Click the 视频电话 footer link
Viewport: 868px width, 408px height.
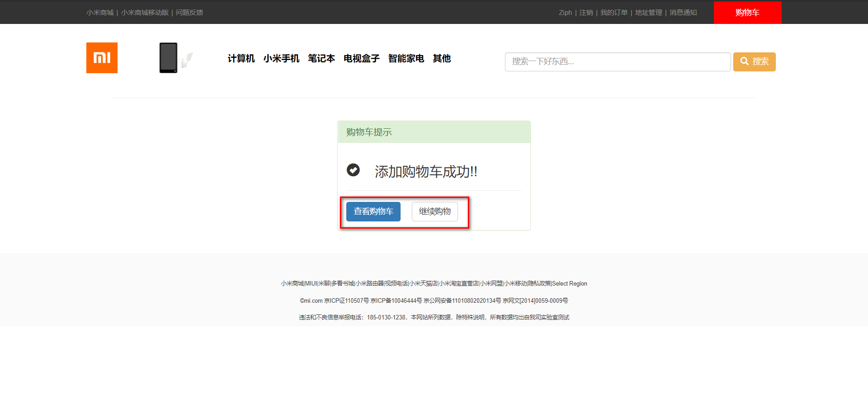click(x=396, y=283)
